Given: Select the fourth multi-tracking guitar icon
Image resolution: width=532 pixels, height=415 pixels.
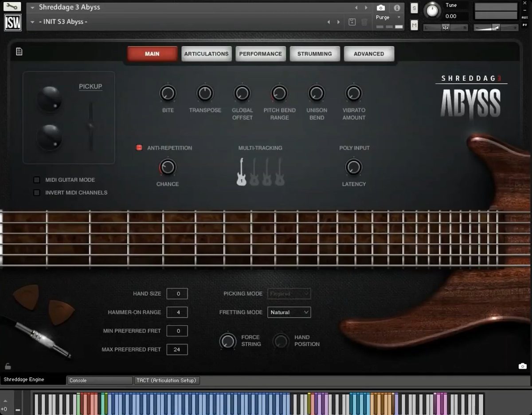Looking at the screenshot, I should (279, 172).
